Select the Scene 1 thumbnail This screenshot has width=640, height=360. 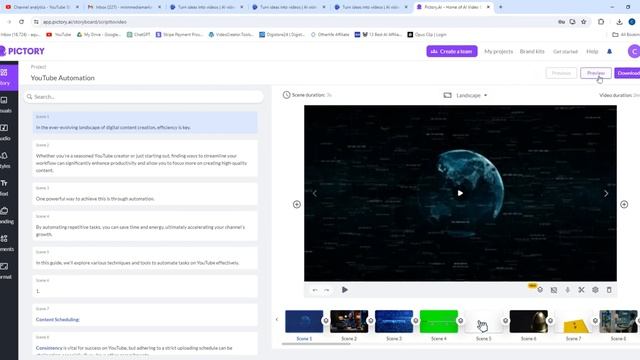click(x=304, y=321)
